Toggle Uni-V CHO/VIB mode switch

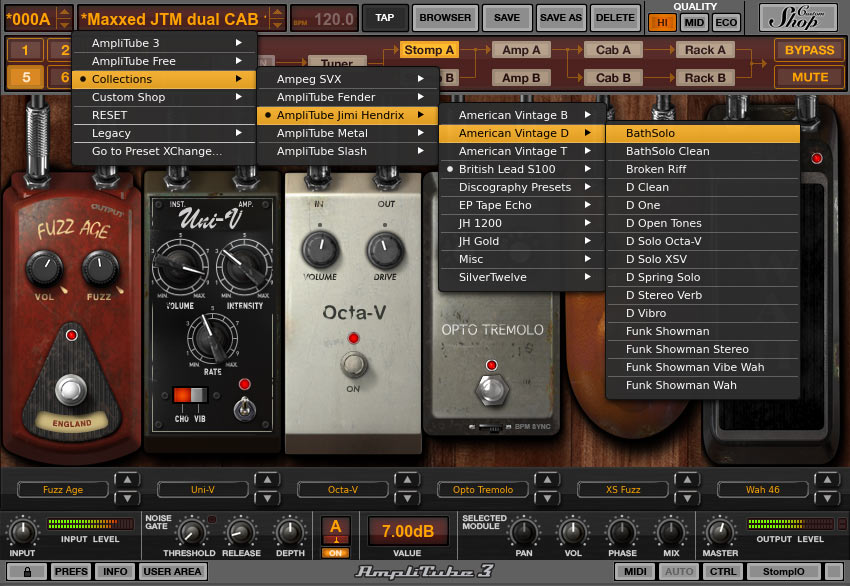(x=190, y=395)
